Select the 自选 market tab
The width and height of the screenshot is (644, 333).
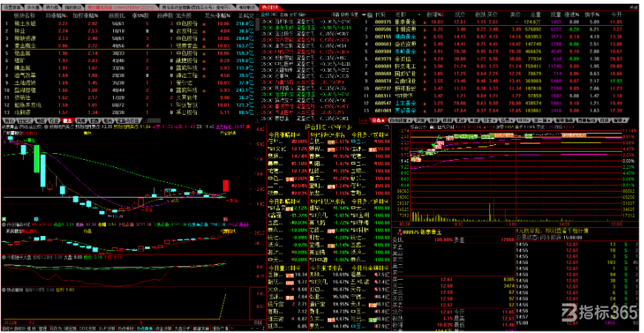(x=604, y=121)
